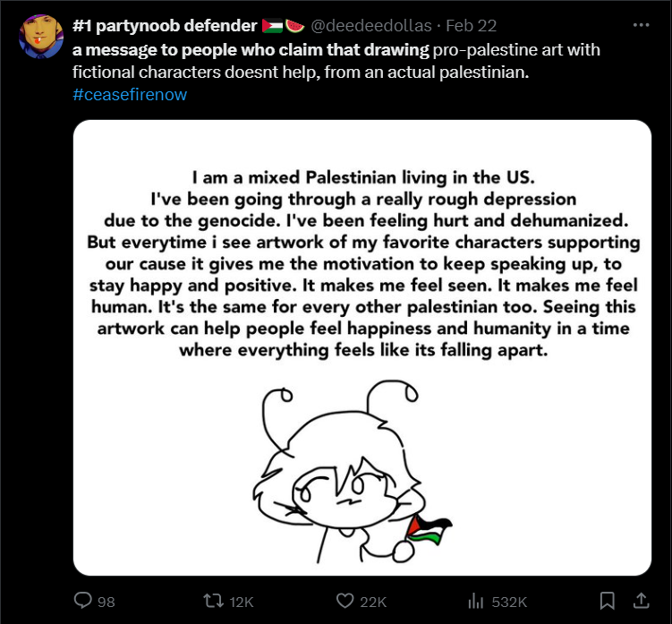672x624 pixels.
Task: Click the share upload arrow icon
Action: (x=641, y=600)
